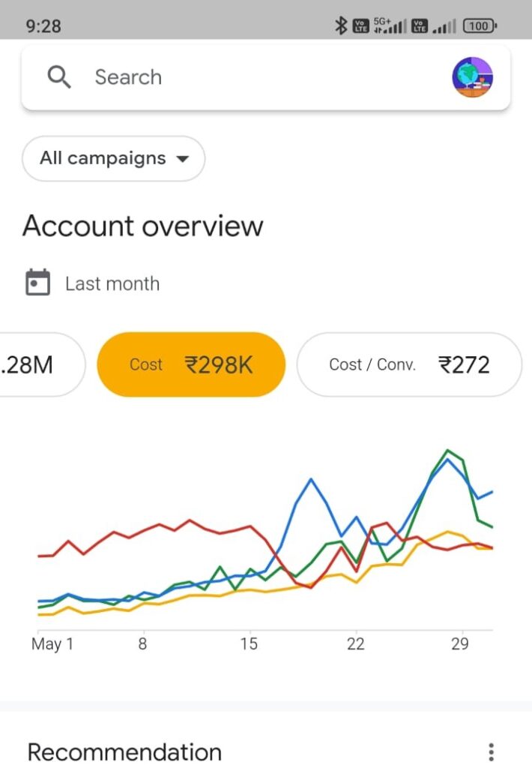
Task: Tap the green line peak on chart
Action: pos(448,451)
